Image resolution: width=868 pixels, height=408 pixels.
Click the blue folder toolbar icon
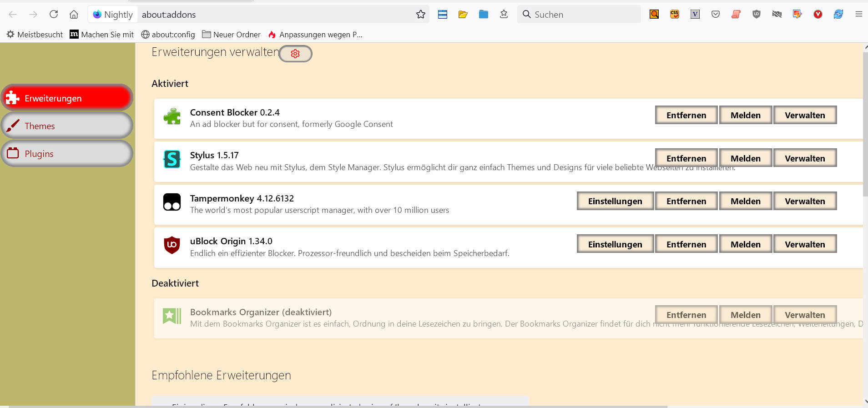[x=484, y=15]
